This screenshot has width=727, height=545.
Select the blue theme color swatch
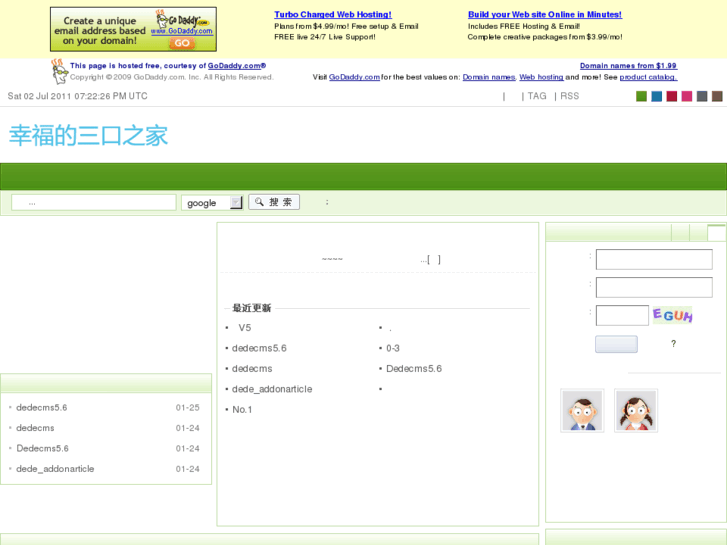(x=657, y=96)
